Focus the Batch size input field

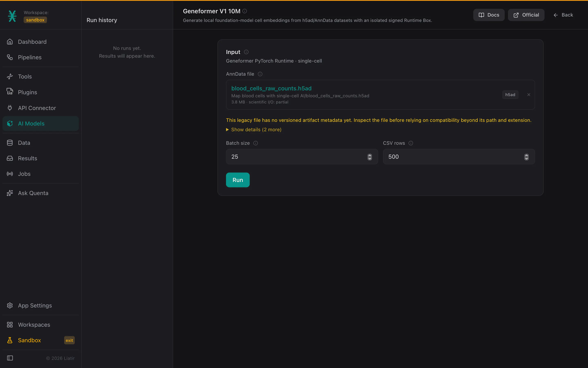click(x=302, y=157)
